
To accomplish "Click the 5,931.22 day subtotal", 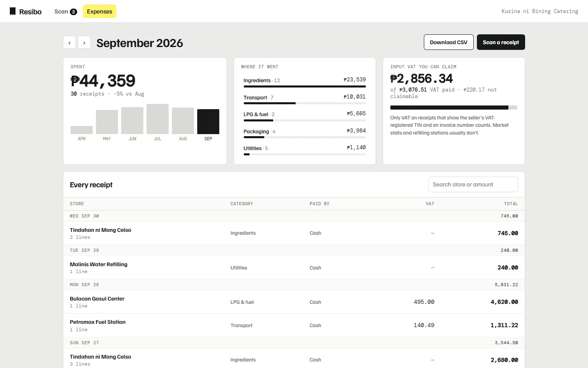I will click(506, 285).
